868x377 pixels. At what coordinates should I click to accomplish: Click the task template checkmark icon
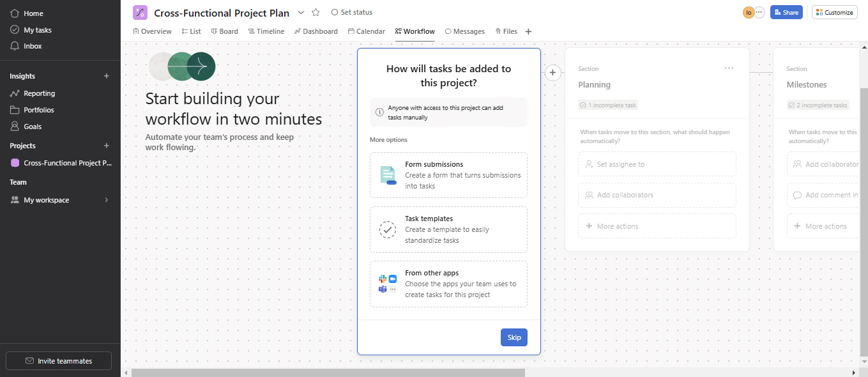pyautogui.click(x=388, y=229)
